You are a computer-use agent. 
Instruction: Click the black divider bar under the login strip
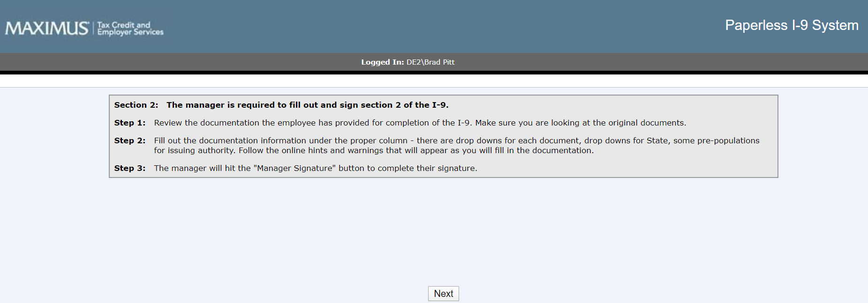(x=434, y=73)
